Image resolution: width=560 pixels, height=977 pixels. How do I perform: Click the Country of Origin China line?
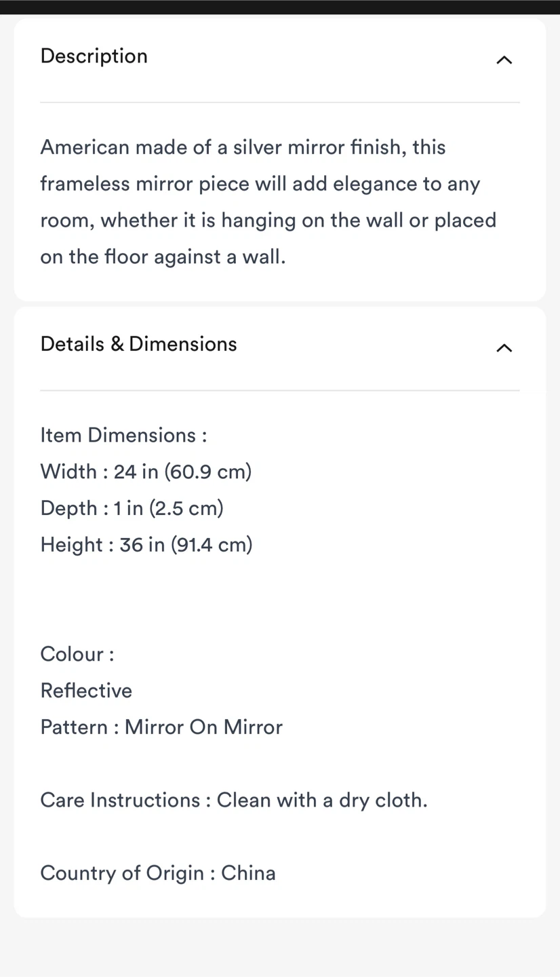[158, 873]
